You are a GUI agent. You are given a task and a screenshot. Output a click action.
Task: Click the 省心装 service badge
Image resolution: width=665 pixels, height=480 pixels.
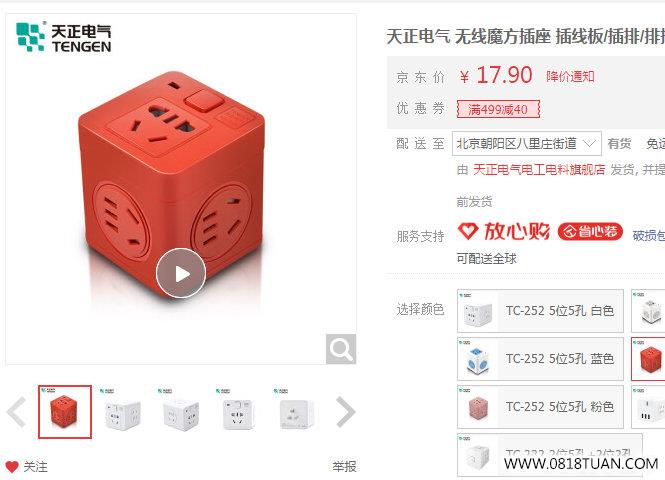click(590, 232)
